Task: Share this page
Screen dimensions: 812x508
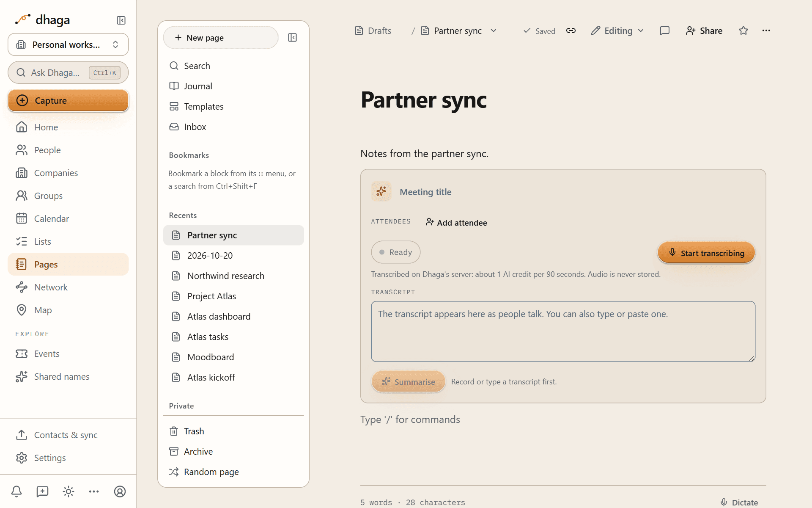Action: pos(704,30)
